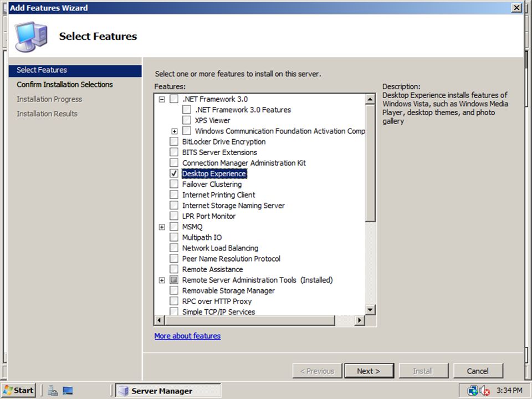Close the Add Features Wizard window

pyautogui.click(x=516, y=8)
